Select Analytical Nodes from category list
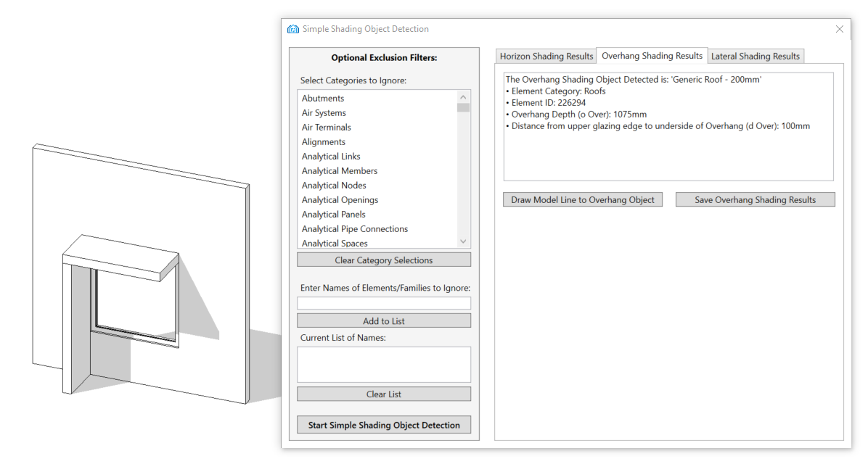This screenshot has width=868, height=464. 334,186
